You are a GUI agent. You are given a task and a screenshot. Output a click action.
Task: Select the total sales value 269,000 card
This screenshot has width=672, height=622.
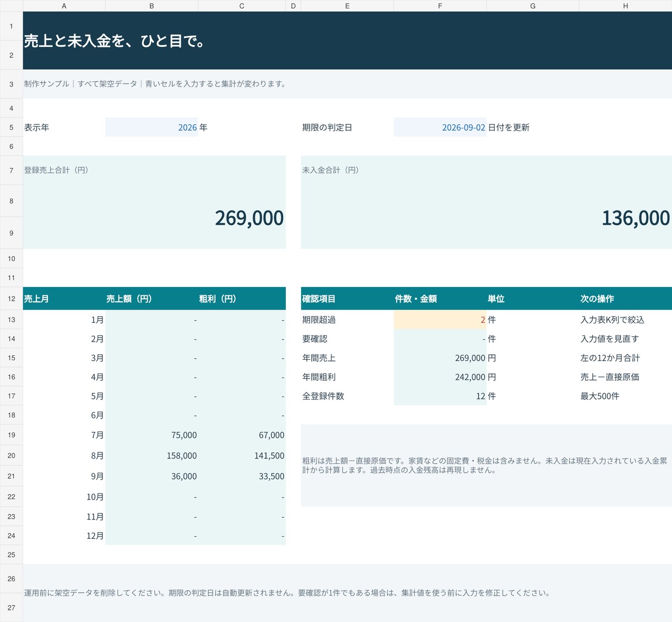click(154, 217)
